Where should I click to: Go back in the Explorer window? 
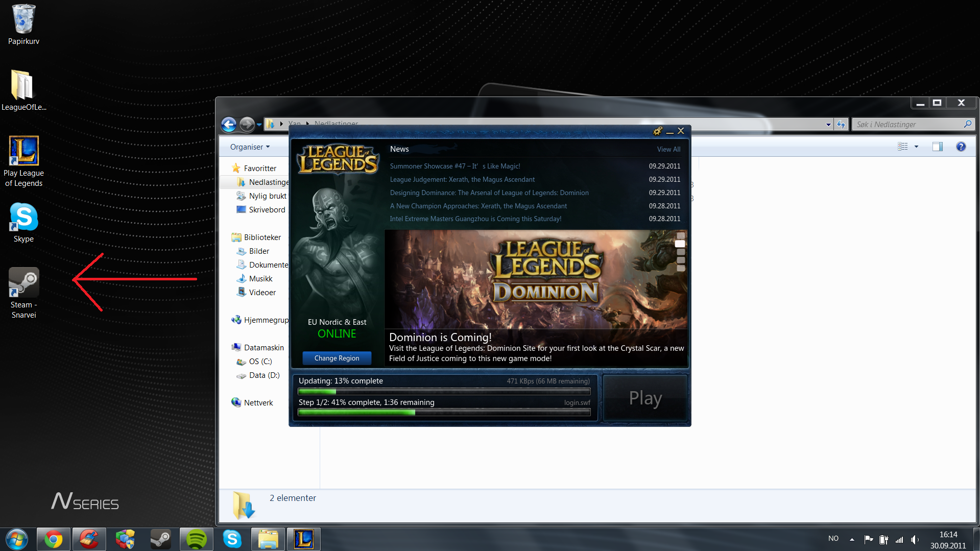[229, 124]
